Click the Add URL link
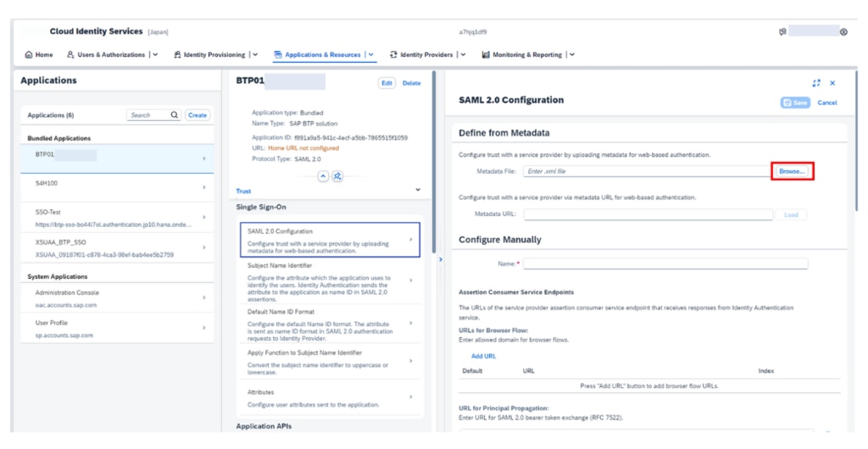The width and height of the screenshot is (868, 449). click(x=483, y=356)
